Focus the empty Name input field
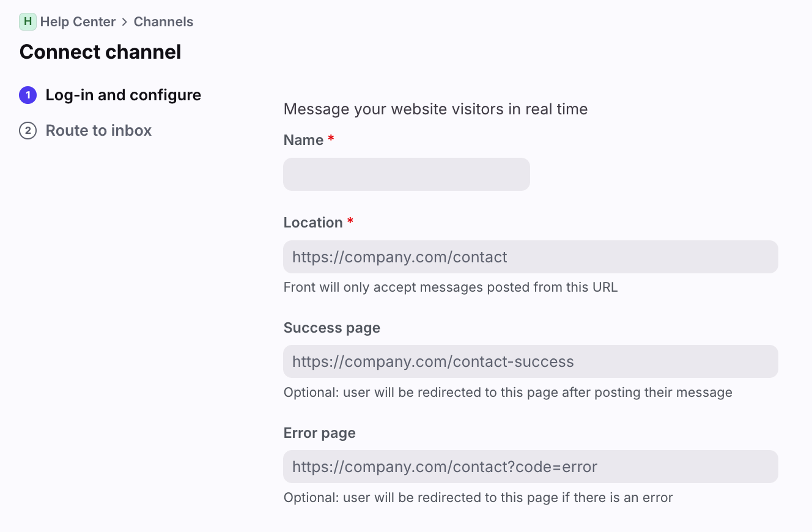This screenshot has height=532, width=812. [x=407, y=174]
